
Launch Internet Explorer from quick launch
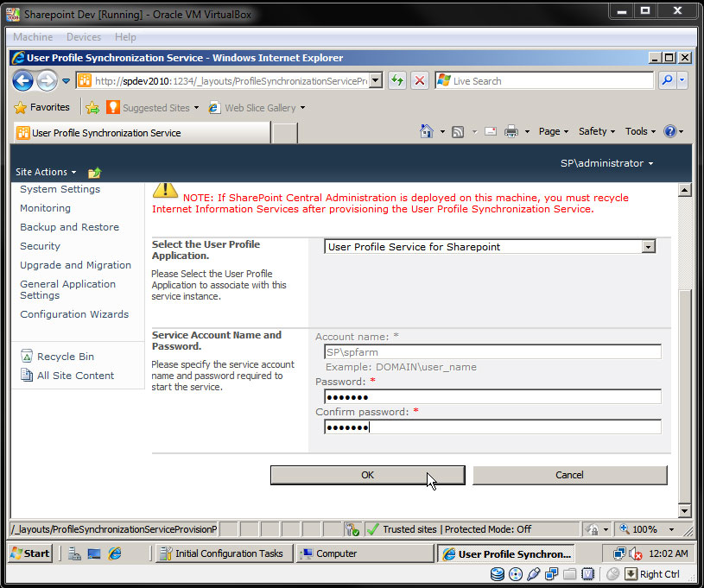[115, 553]
